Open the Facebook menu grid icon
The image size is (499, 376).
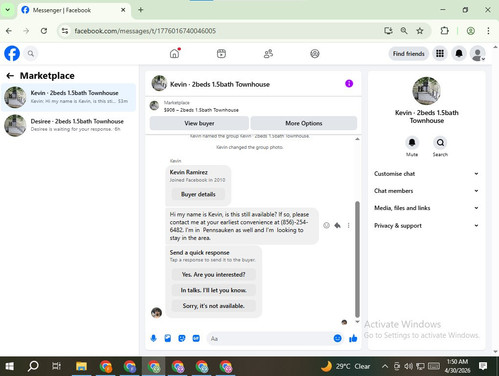click(x=440, y=53)
